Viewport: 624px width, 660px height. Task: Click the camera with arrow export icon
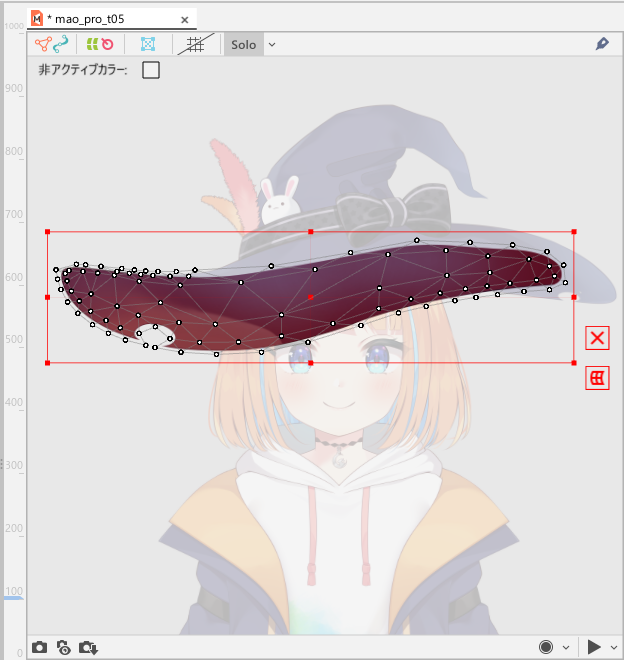point(88,647)
